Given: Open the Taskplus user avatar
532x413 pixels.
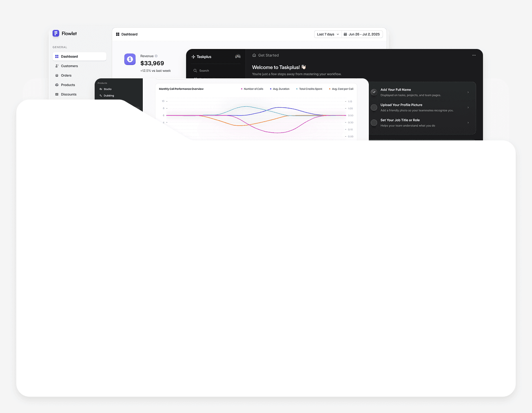Looking at the screenshot, I should click(x=238, y=56).
